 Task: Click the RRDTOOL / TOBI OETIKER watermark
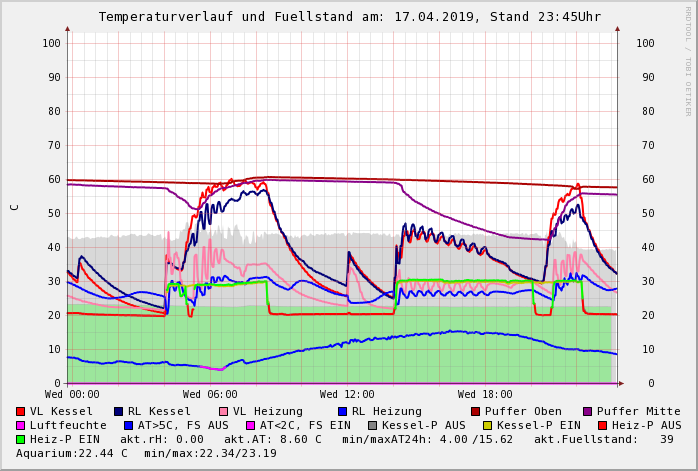(x=688, y=60)
